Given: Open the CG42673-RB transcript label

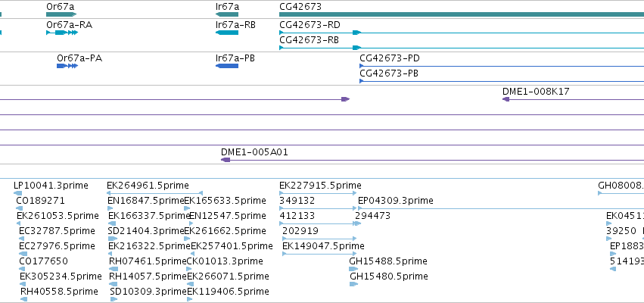Looking at the screenshot, I should point(309,40).
